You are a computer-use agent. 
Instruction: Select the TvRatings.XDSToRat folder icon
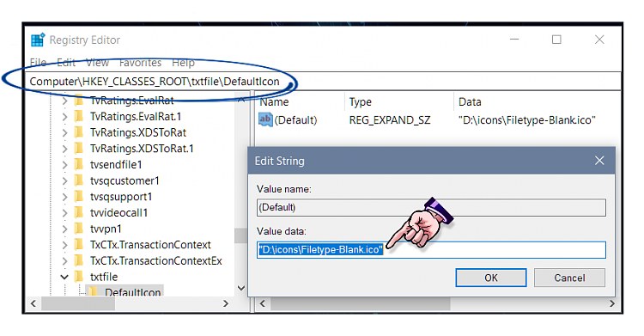tap(79, 132)
